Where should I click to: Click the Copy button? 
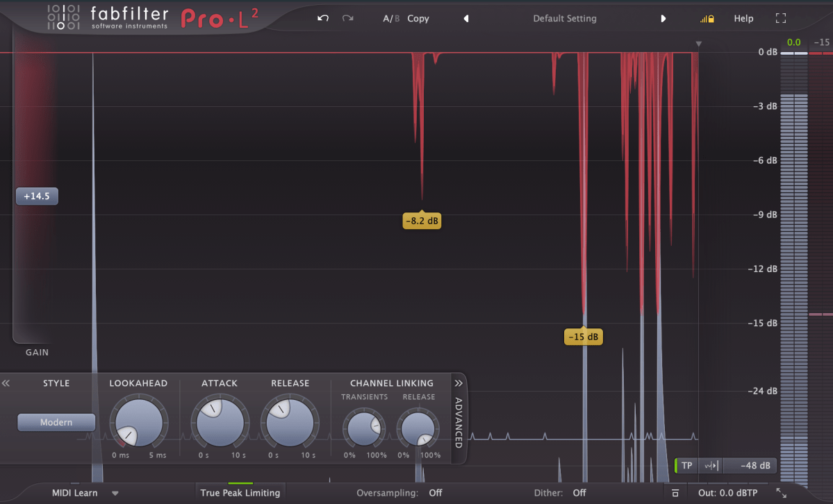coord(418,19)
